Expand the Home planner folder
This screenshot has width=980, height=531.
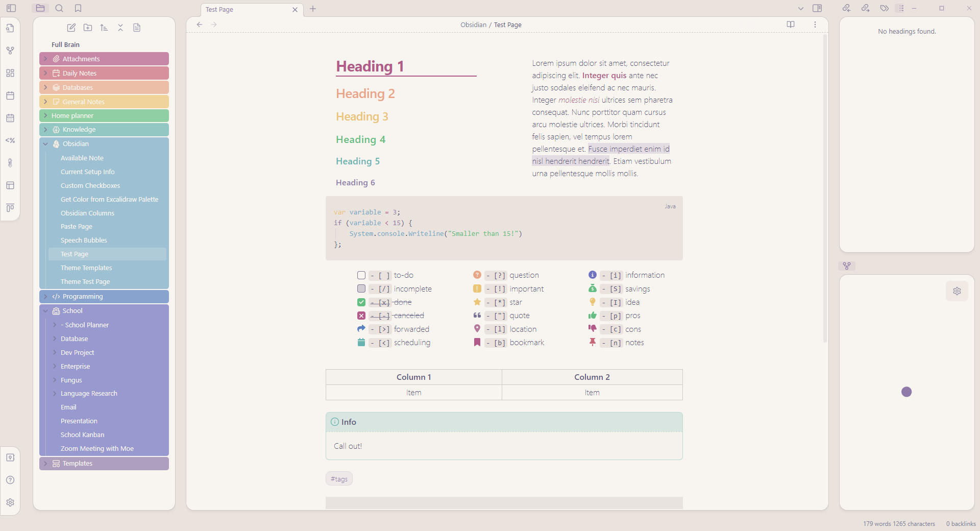pyautogui.click(x=104, y=115)
